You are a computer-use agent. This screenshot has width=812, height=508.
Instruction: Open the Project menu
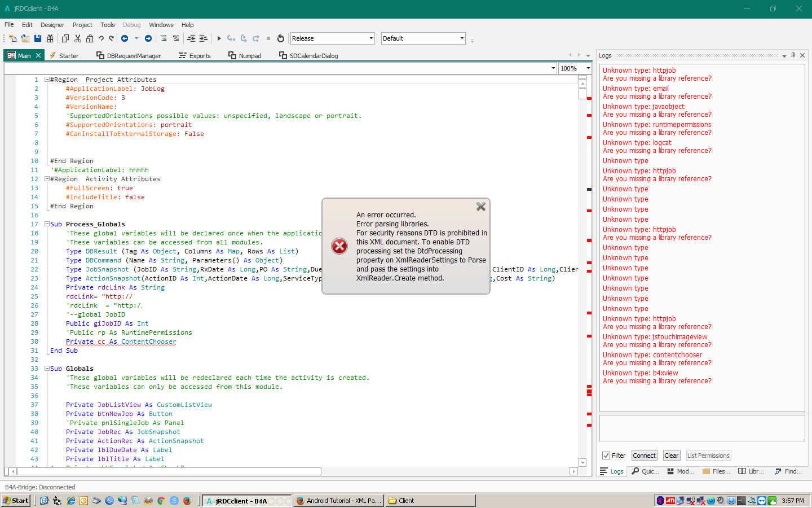coord(82,25)
